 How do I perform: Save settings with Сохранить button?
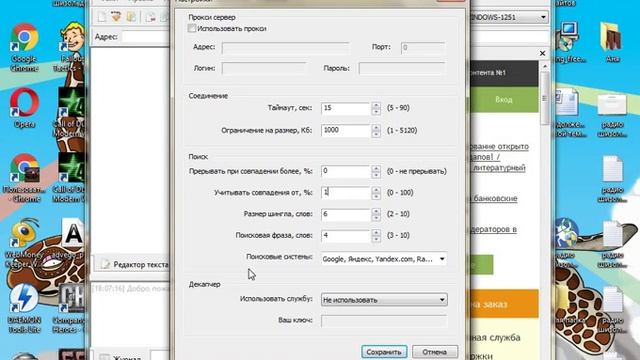[384, 352]
